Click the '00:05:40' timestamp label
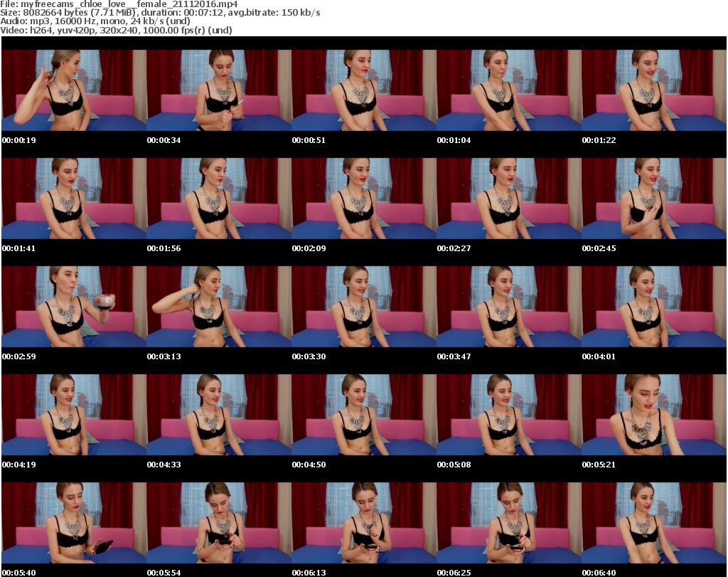This screenshot has width=728, height=577. point(18,573)
